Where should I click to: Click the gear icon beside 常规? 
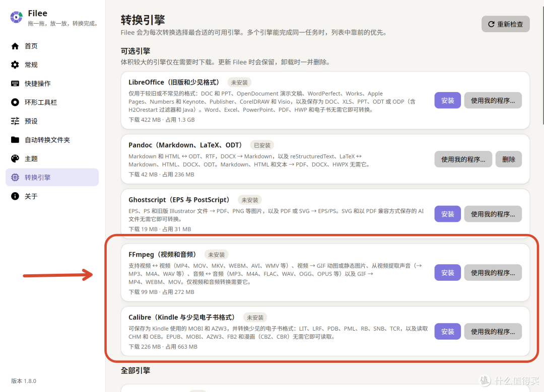point(15,65)
